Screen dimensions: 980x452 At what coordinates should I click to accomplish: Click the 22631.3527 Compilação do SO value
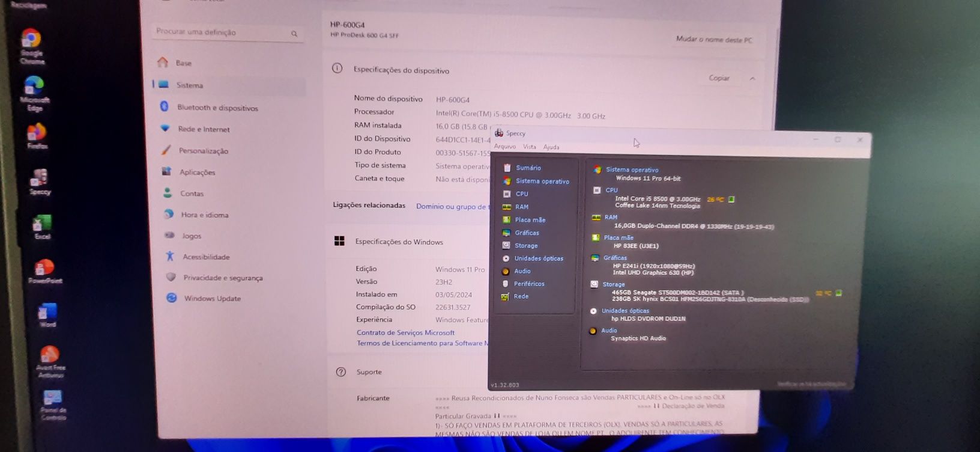coord(453,307)
